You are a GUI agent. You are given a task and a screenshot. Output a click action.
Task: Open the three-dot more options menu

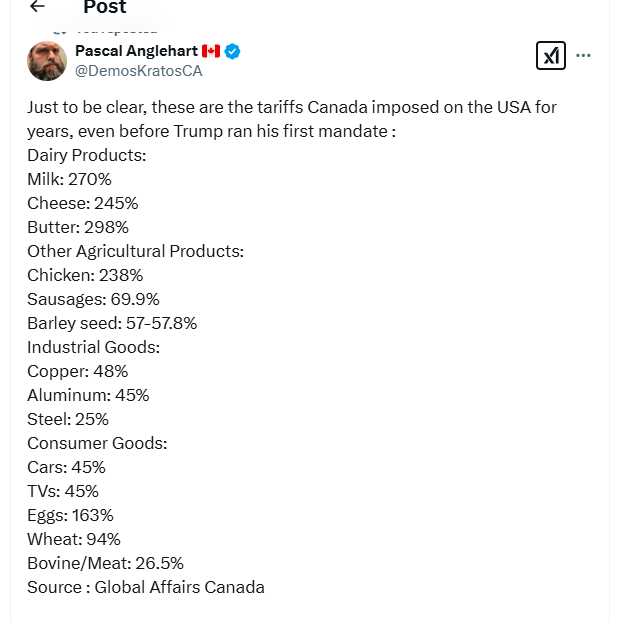[584, 56]
